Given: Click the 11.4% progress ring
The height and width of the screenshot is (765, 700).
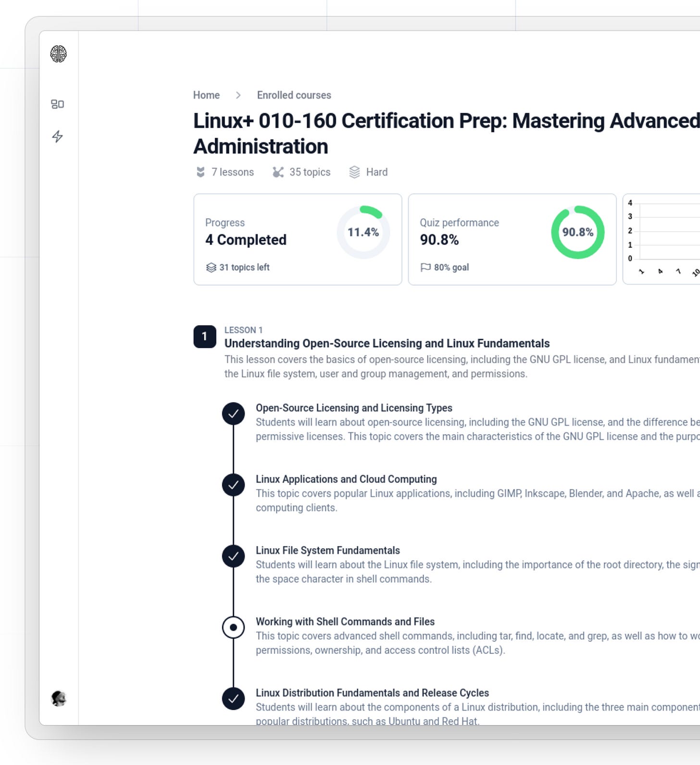Looking at the screenshot, I should tap(363, 232).
